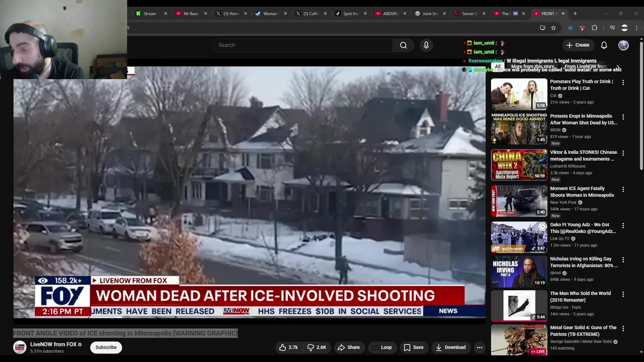Close the FRONT A active tab
This screenshot has height=362, width=644.
[563, 14]
